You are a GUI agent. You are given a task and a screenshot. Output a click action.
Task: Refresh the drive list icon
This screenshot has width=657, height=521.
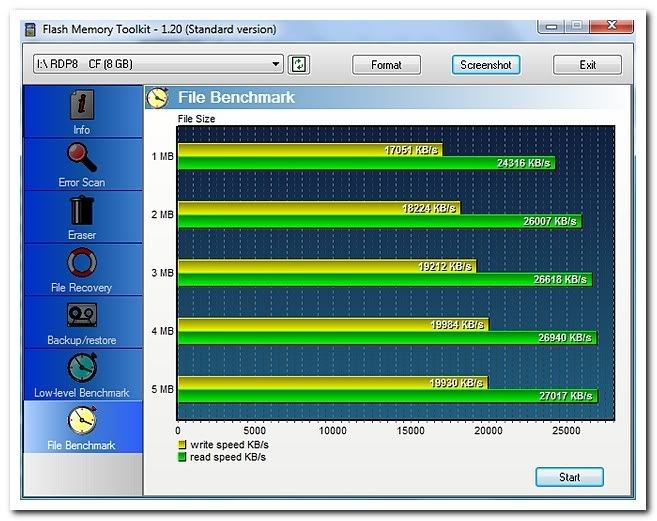299,65
